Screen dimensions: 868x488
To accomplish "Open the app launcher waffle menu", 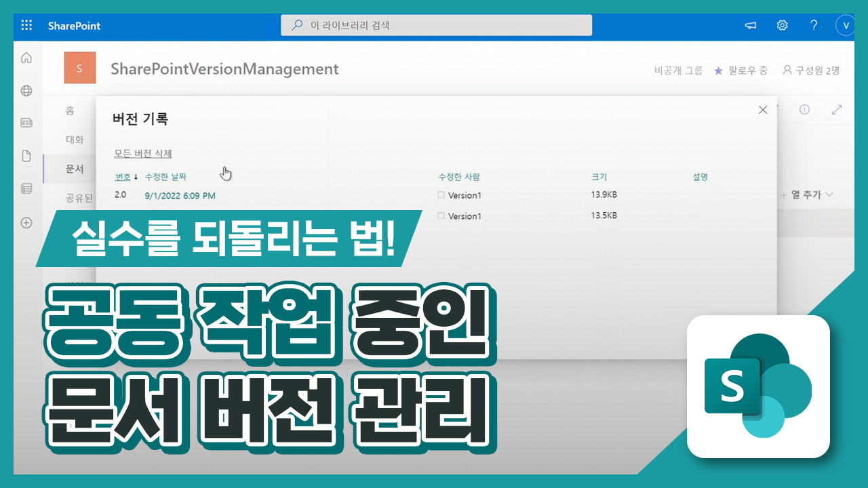I will [26, 26].
